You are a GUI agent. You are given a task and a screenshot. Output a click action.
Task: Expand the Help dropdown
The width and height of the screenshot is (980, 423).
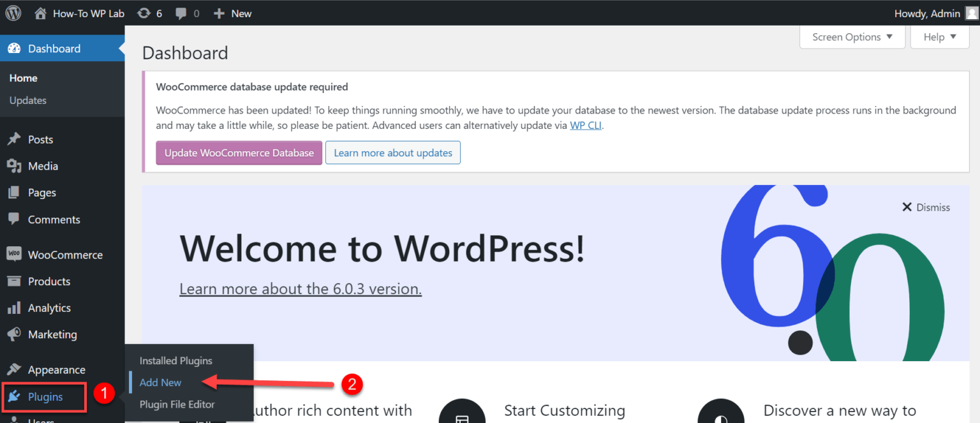click(x=939, y=36)
